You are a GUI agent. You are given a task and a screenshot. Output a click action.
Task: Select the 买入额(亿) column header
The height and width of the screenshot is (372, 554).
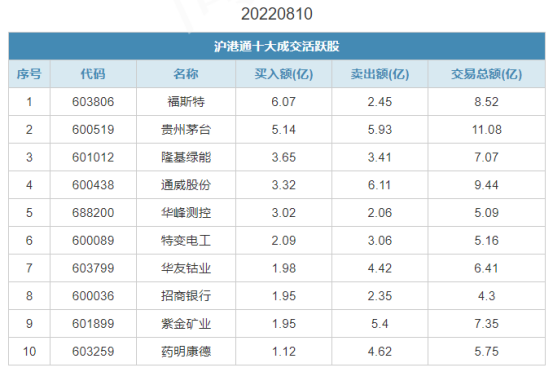click(284, 74)
